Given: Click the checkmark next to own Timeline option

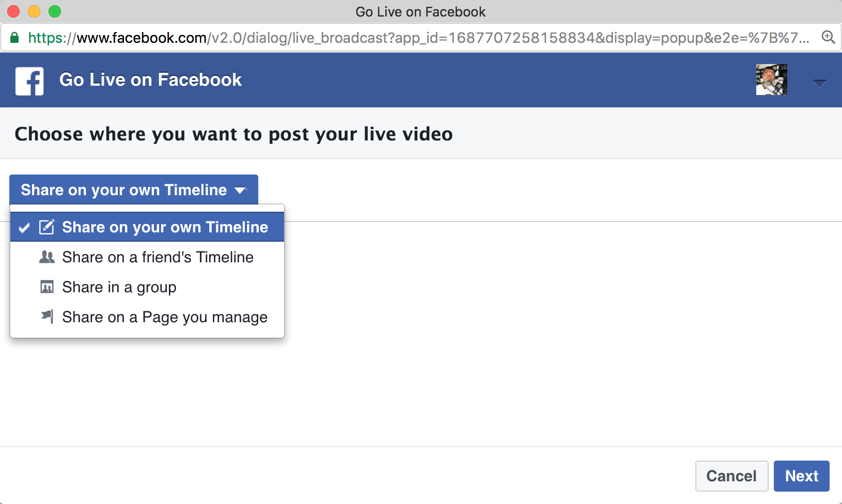Looking at the screenshot, I should [24, 228].
